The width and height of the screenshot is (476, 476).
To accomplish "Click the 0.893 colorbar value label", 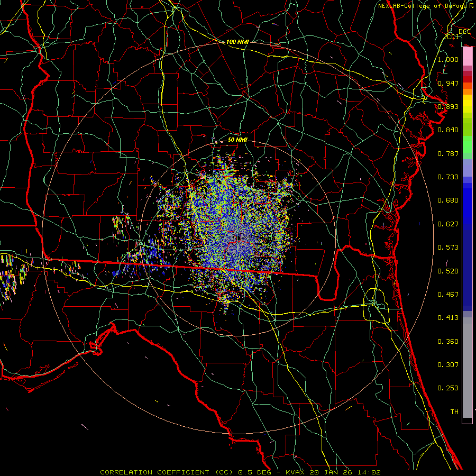I will click(x=448, y=106).
